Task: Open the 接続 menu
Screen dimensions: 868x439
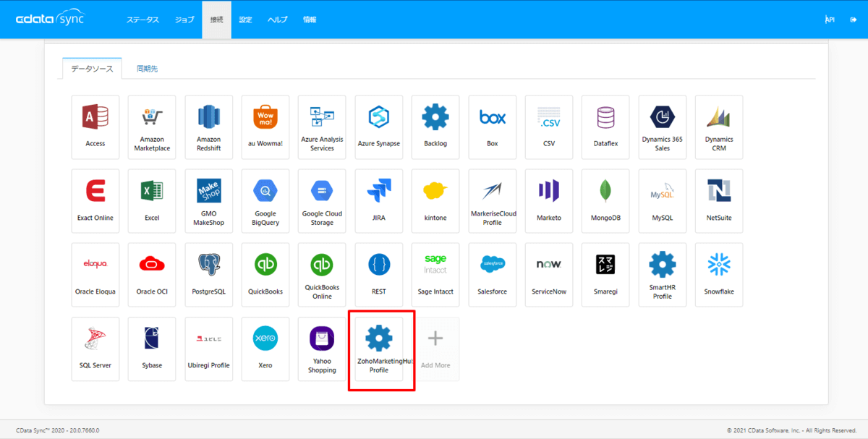Action: coord(217,20)
